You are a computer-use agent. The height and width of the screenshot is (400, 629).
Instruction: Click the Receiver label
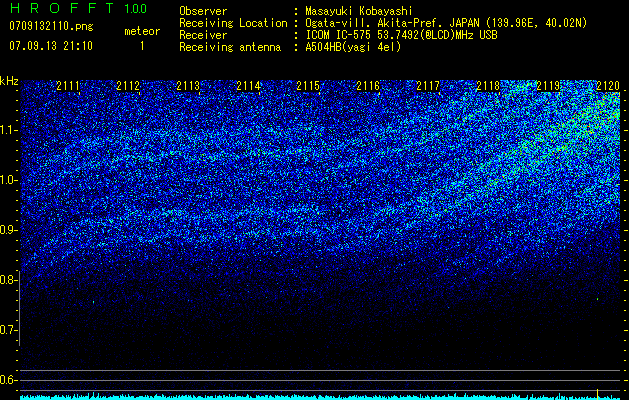click(x=203, y=35)
